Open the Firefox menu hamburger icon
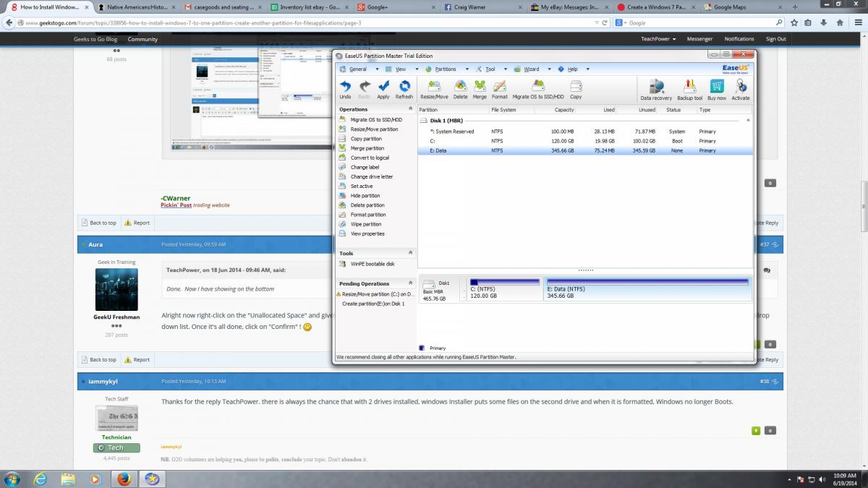The height and width of the screenshot is (488, 868). 857,22
